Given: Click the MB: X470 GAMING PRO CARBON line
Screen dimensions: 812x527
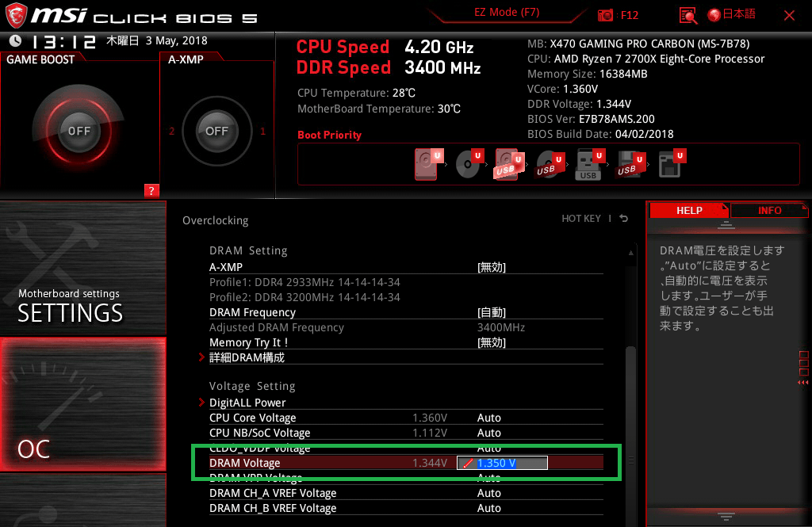Looking at the screenshot, I should click(x=638, y=44).
